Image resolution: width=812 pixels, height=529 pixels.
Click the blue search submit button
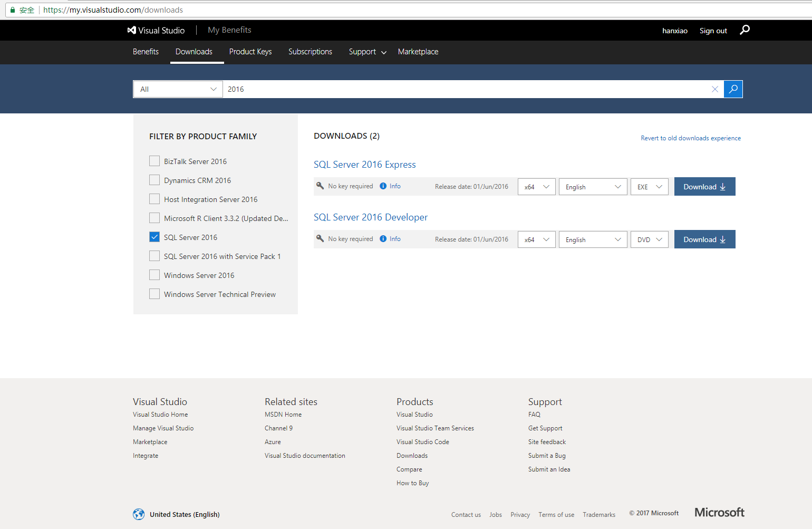click(x=733, y=89)
